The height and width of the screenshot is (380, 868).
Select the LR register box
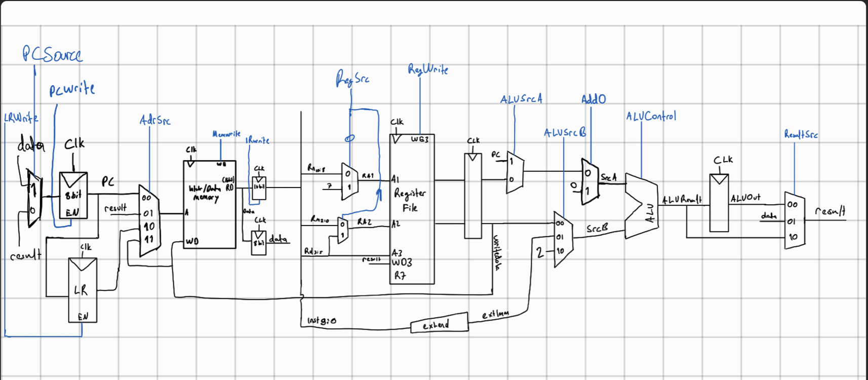[83, 290]
